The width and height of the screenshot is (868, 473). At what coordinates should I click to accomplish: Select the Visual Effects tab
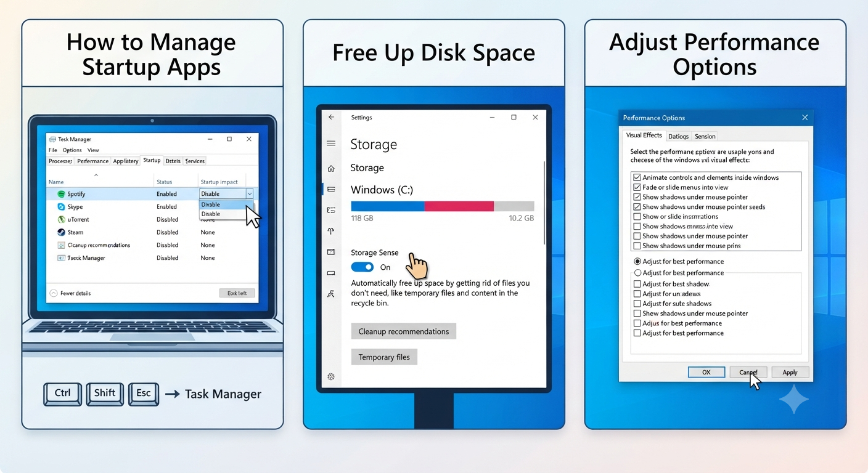pos(644,135)
